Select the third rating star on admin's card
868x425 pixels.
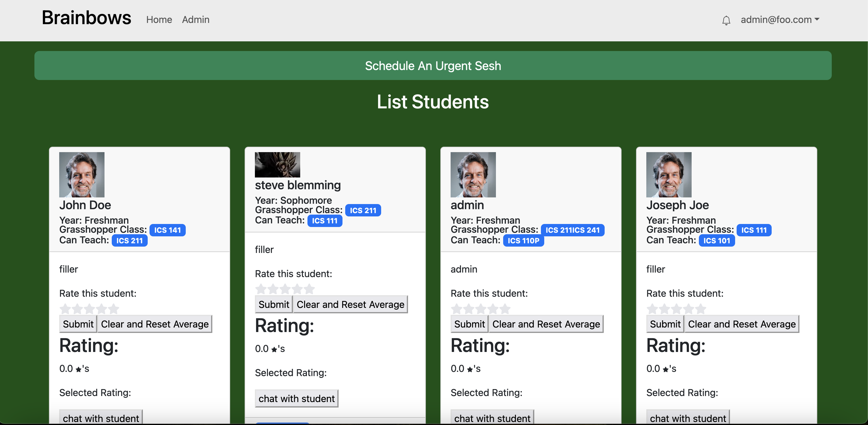click(x=481, y=308)
